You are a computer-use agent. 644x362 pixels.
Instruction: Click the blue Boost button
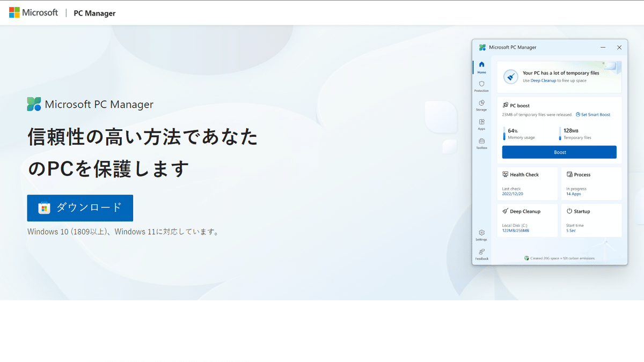pyautogui.click(x=558, y=152)
